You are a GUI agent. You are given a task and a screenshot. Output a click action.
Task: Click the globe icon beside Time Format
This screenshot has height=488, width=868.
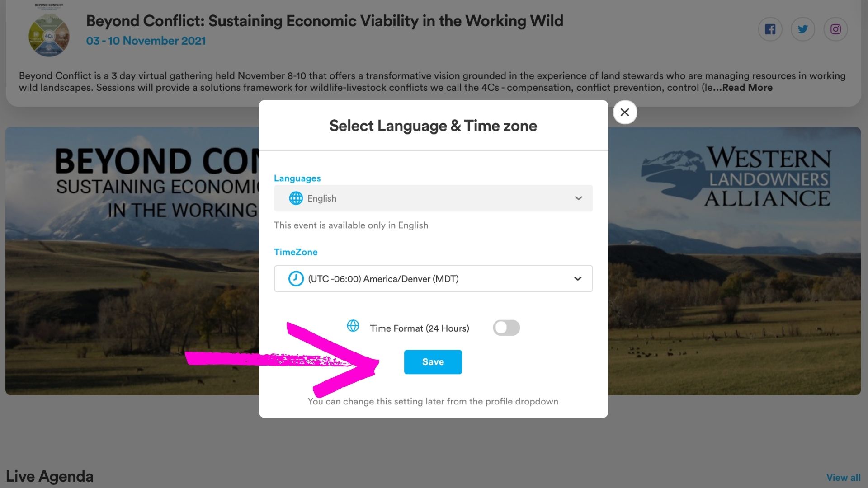[353, 326]
